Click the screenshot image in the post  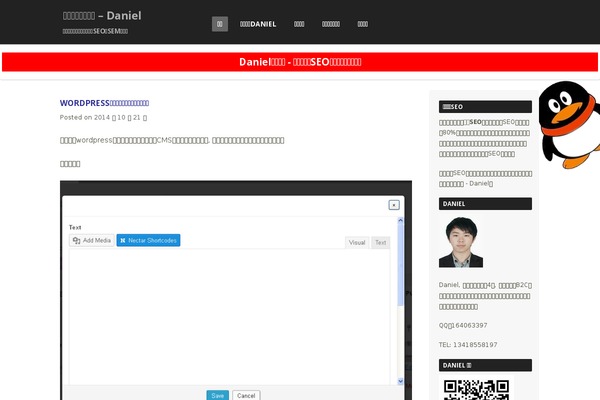coord(236,290)
